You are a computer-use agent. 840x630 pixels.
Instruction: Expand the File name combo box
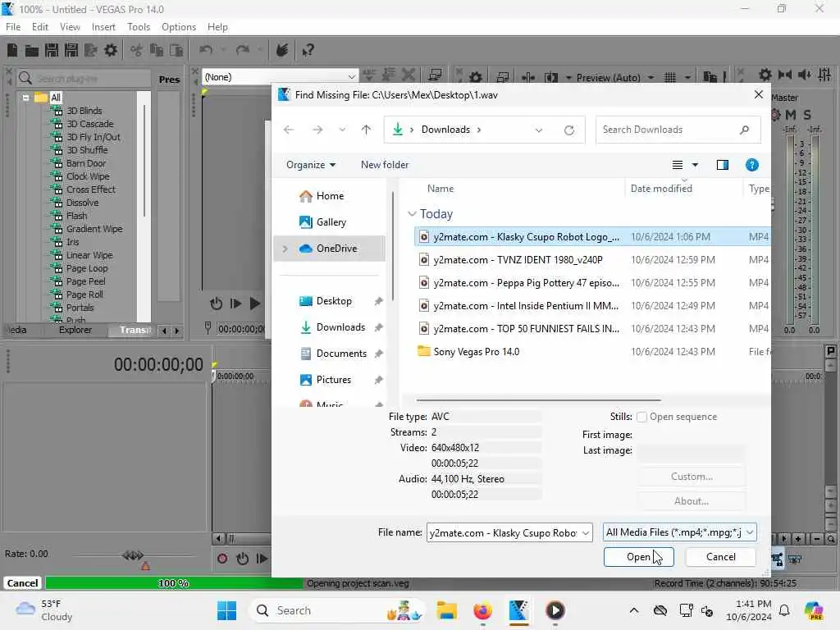(x=586, y=532)
